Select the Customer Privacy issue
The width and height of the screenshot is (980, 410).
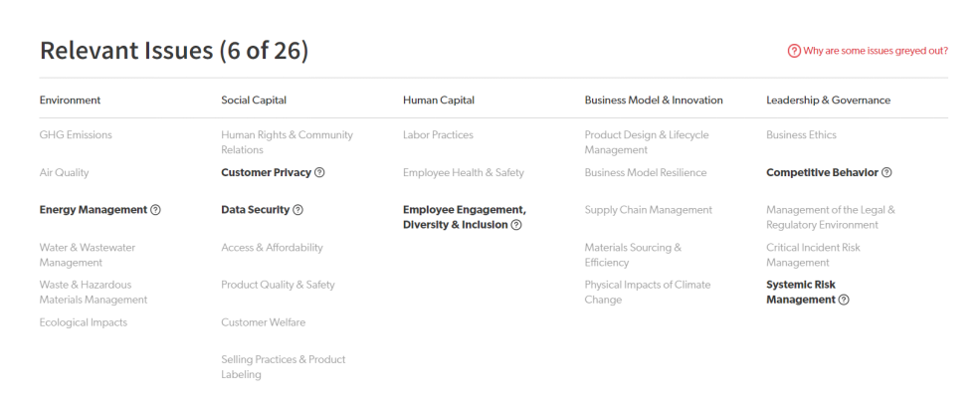coord(267,172)
